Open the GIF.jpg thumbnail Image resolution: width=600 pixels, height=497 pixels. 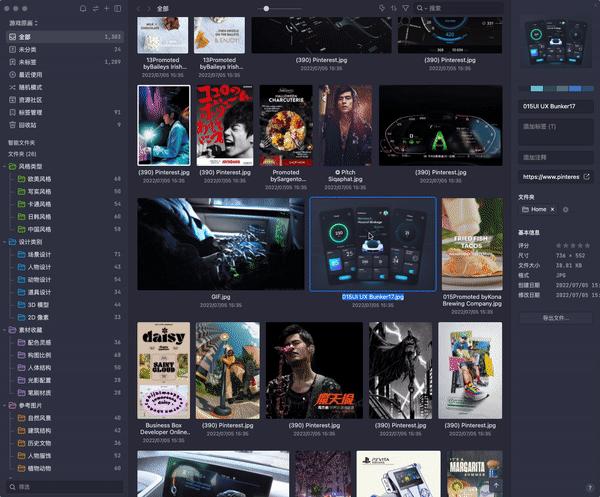click(221, 244)
